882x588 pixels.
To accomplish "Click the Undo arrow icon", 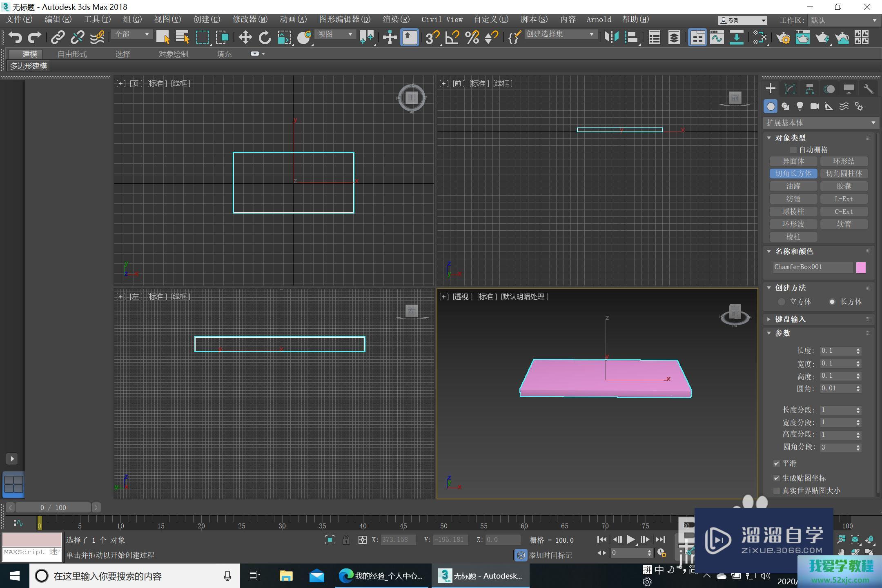I will tap(15, 38).
